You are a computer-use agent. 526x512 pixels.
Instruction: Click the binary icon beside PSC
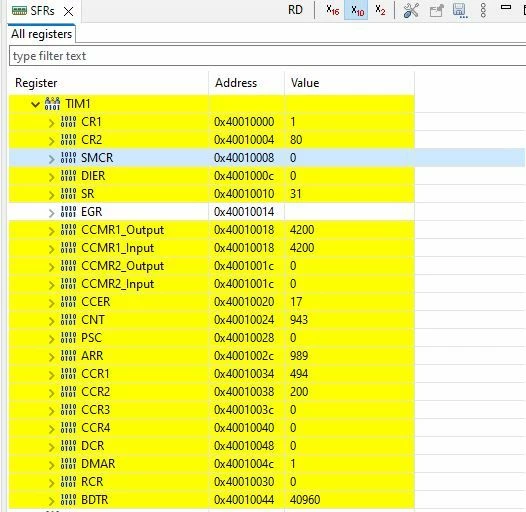[68, 338]
